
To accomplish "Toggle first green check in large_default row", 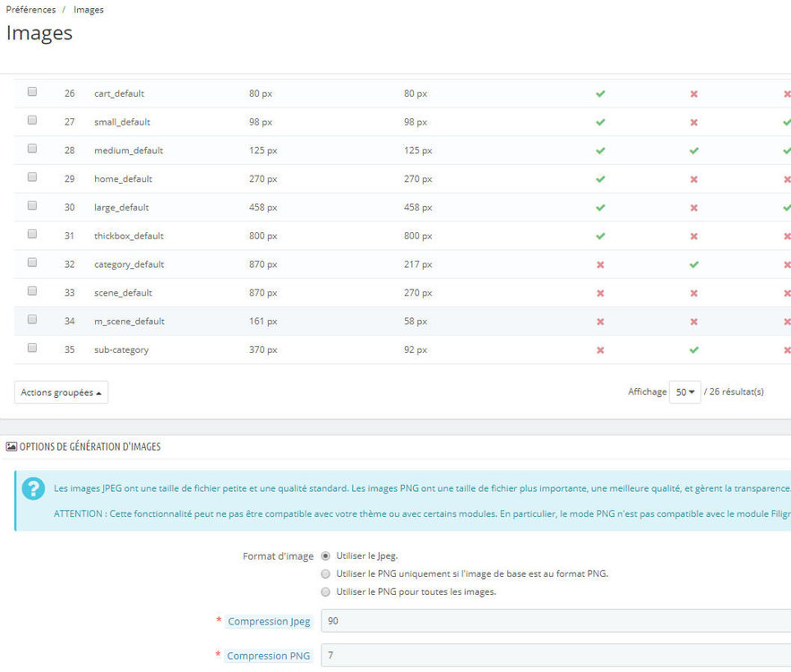I will (x=600, y=208).
